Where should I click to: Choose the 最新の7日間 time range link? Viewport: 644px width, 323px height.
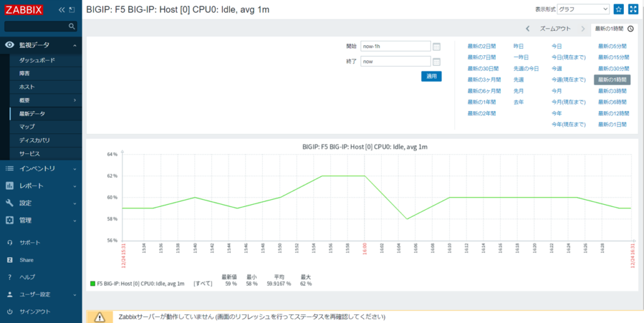point(482,57)
